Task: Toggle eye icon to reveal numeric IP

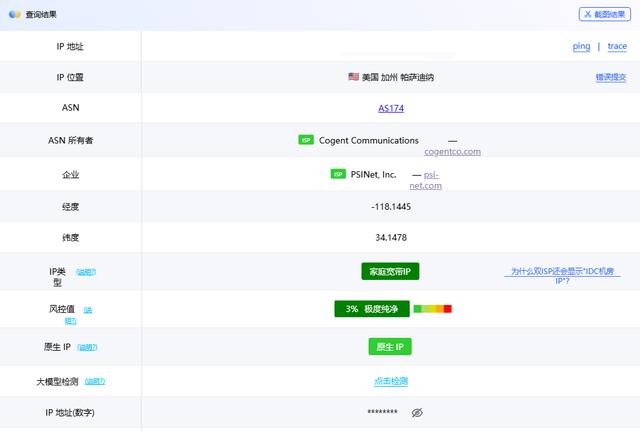Action: [x=418, y=413]
